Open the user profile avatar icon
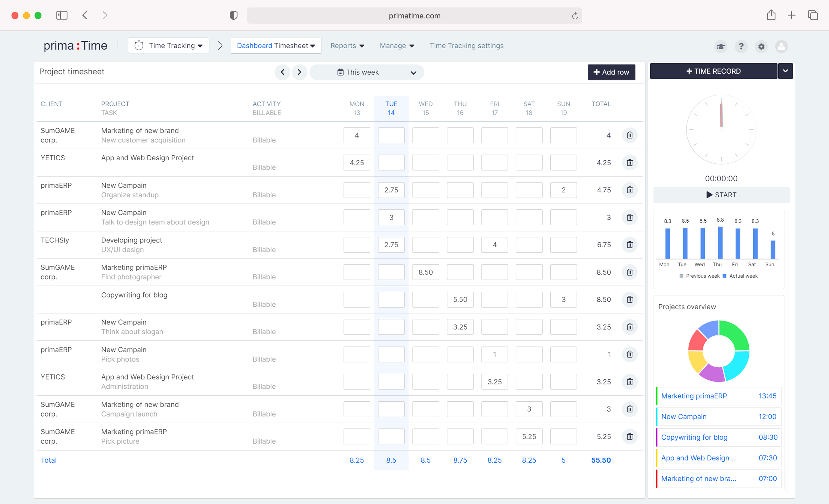Image resolution: width=829 pixels, height=504 pixels. tap(781, 46)
